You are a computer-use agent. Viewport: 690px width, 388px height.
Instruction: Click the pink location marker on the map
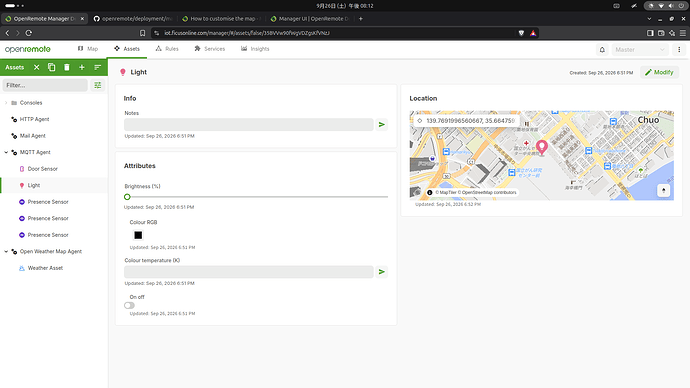pos(542,147)
